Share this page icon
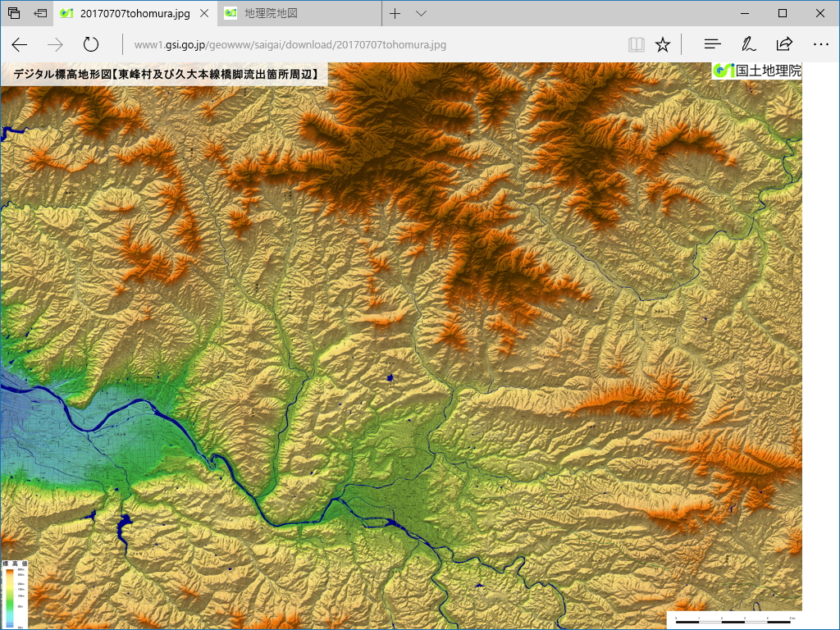840x630 pixels. point(784,44)
